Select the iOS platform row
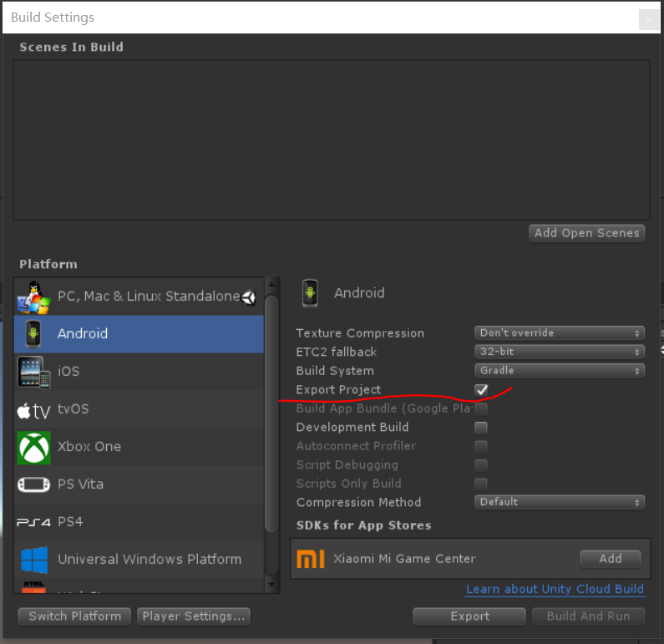 click(139, 372)
